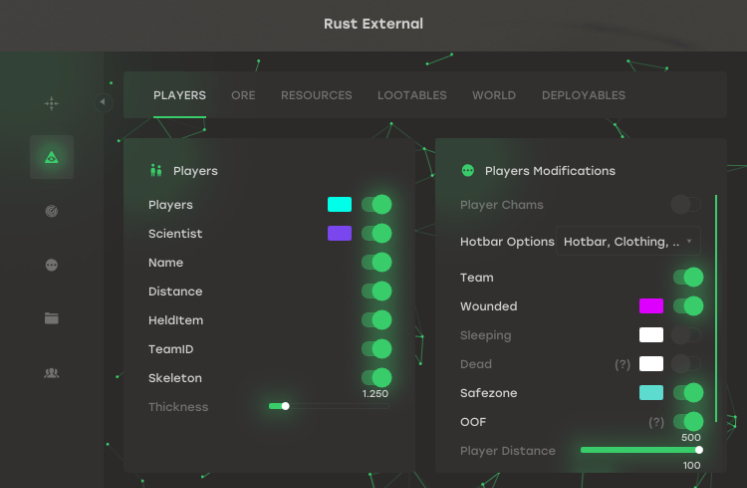
Task: Click the value 100 below Player Distance
Action: coord(691,466)
